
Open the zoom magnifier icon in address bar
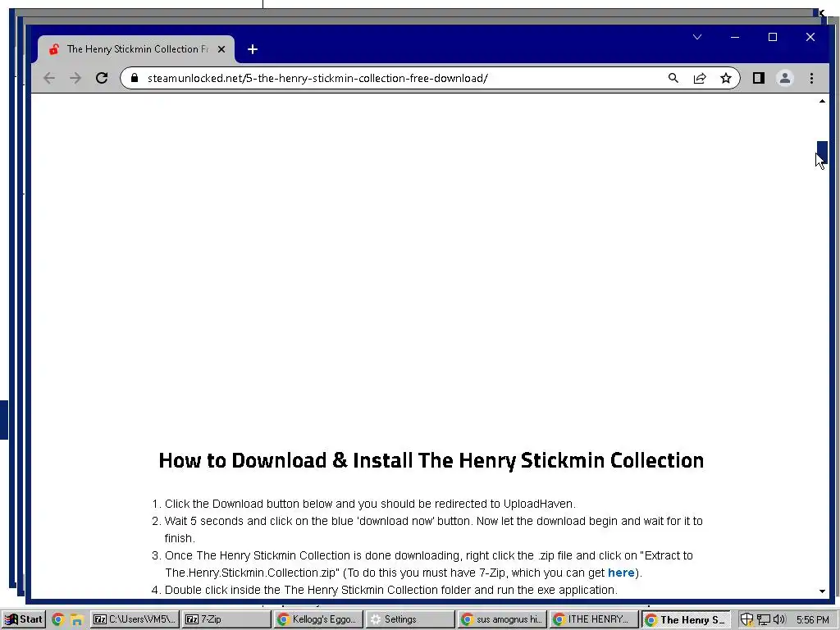click(673, 78)
